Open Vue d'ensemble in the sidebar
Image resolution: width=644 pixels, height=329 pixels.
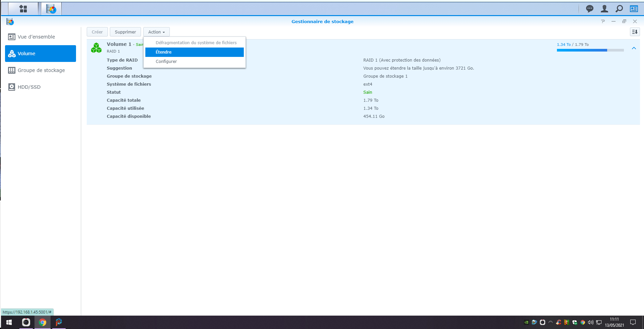click(36, 37)
